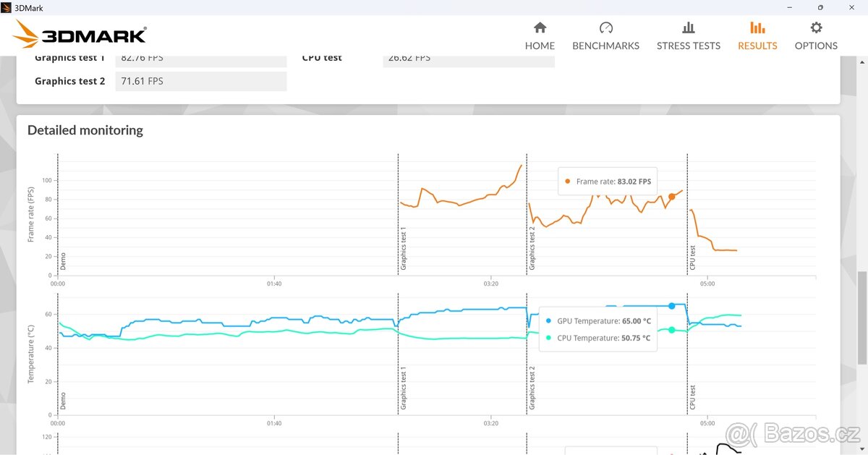
Task: Click the teal CPU temperature data point
Action: pyautogui.click(x=672, y=330)
